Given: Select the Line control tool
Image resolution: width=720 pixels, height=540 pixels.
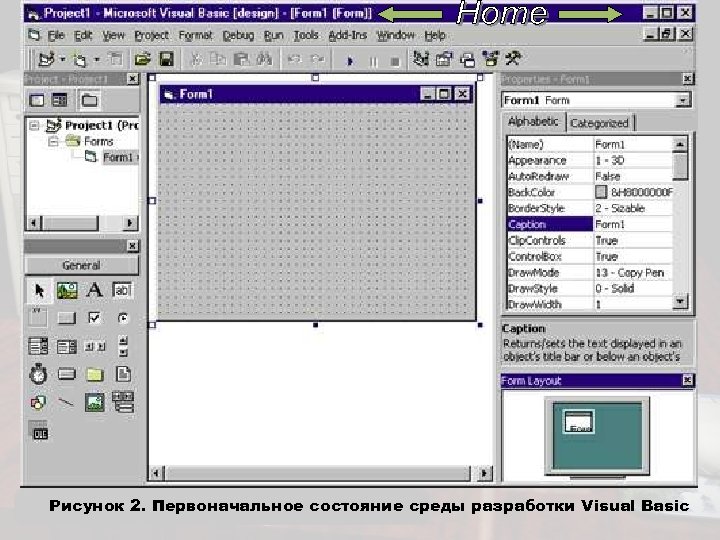Looking at the screenshot, I should click(x=66, y=403).
